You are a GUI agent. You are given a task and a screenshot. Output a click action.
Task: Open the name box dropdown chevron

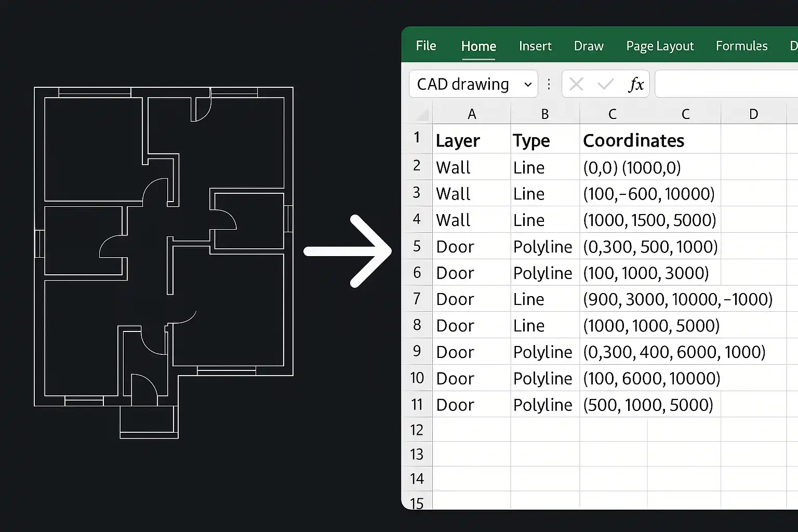(528, 84)
